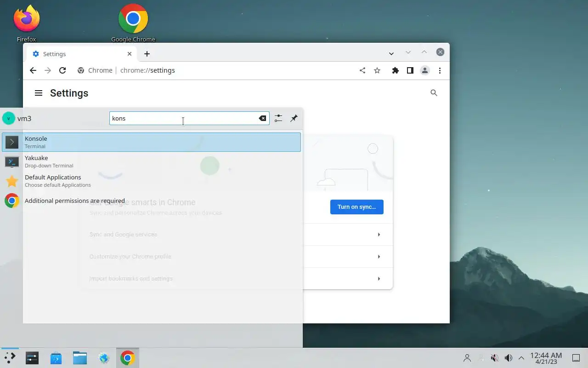
Task: Expand the middle settings row arrow
Action: (x=379, y=257)
